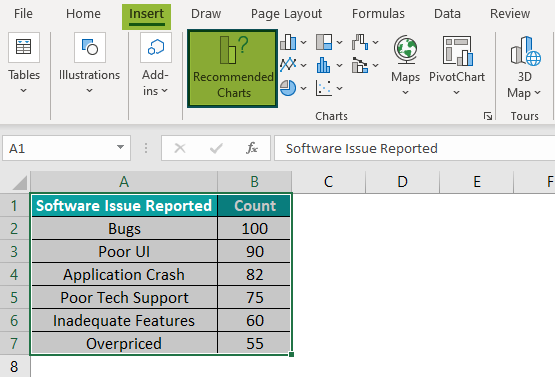Insert a Line or Area chart
This screenshot has width=555, height=377.
(288, 65)
